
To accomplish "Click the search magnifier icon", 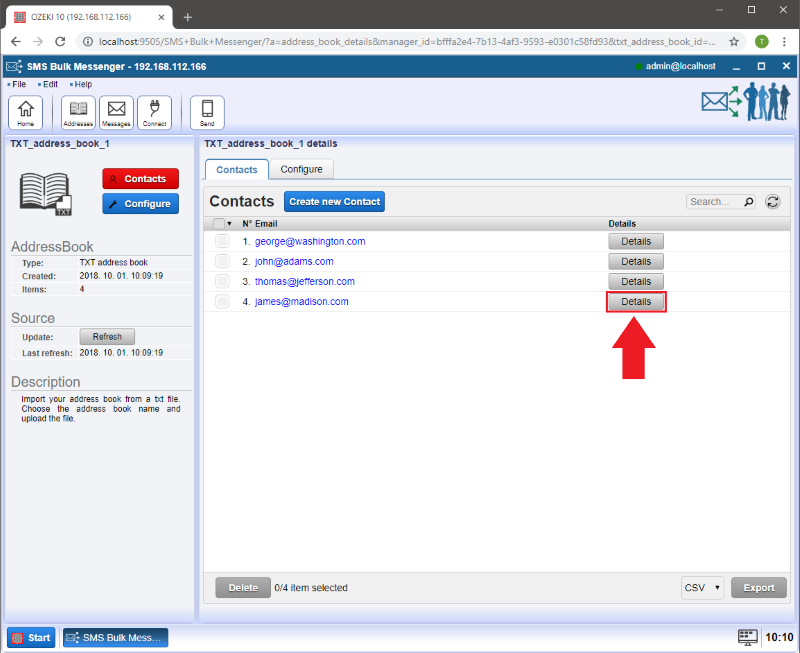I will 749,202.
